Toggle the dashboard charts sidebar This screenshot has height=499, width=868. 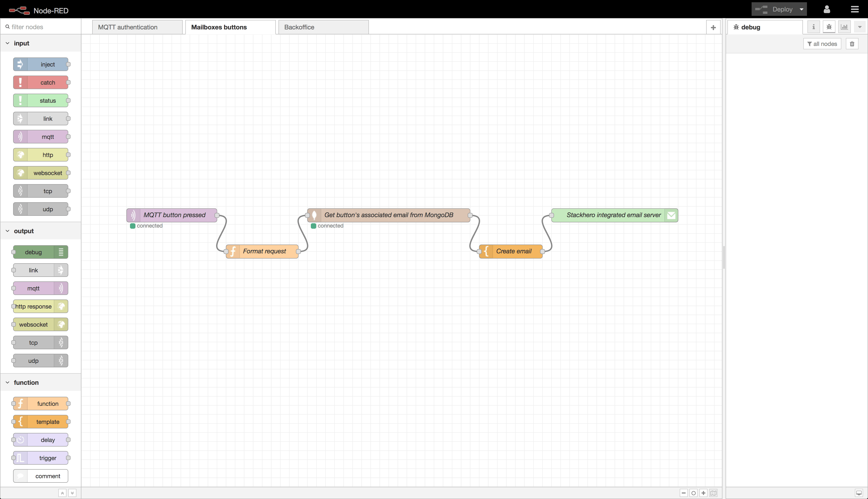point(844,26)
